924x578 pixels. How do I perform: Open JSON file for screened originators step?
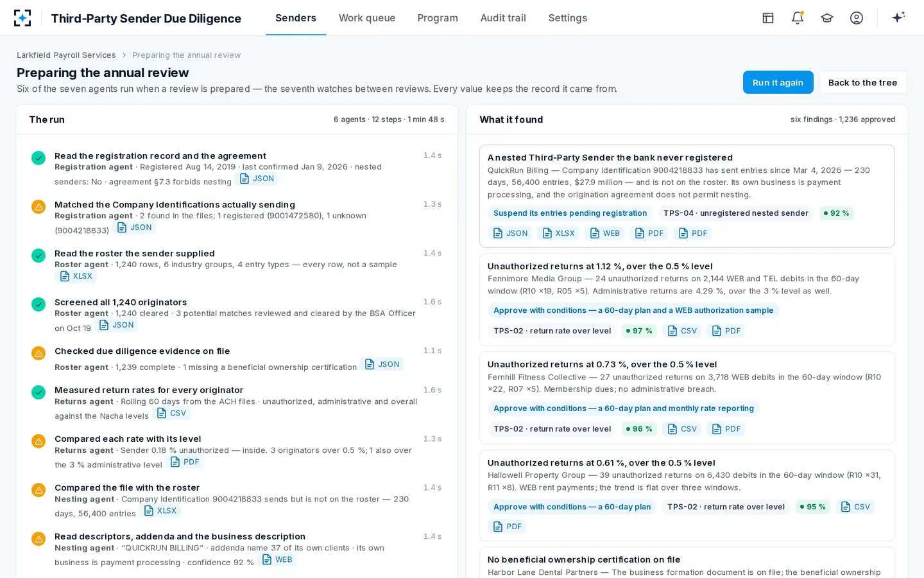[117, 325]
